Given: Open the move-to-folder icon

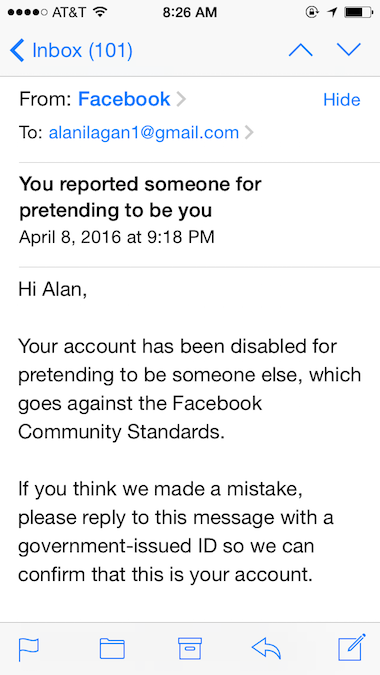Looking at the screenshot, I should click(112, 649).
